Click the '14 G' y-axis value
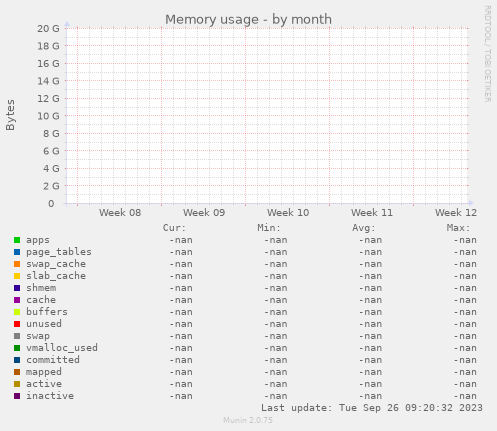497x431 pixels. 48,81
